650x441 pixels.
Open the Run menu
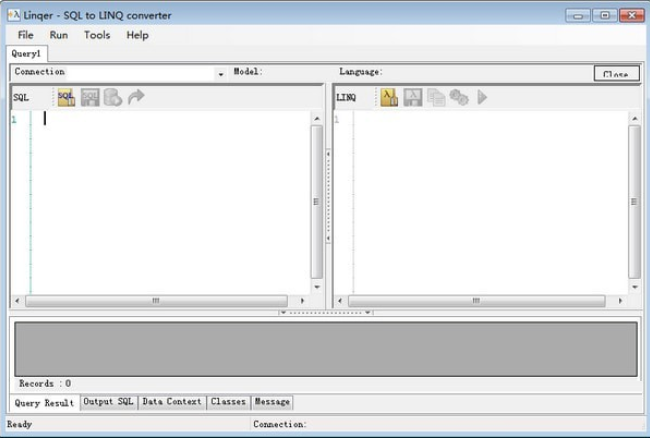click(x=59, y=35)
